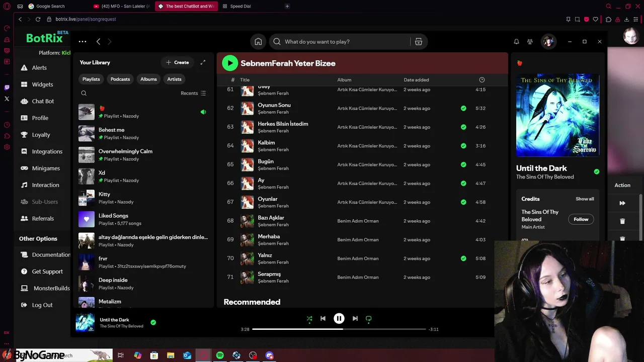Open Widgets in BotRix sidebar
The height and width of the screenshot is (362, 644).
click(42, 84)
